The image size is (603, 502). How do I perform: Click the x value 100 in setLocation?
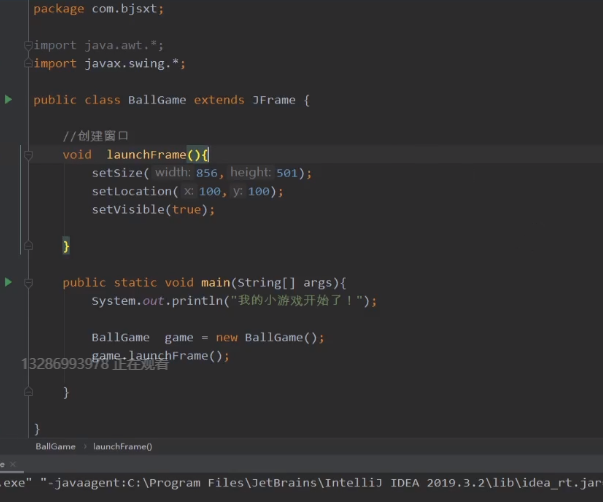(x=210, y=191)
